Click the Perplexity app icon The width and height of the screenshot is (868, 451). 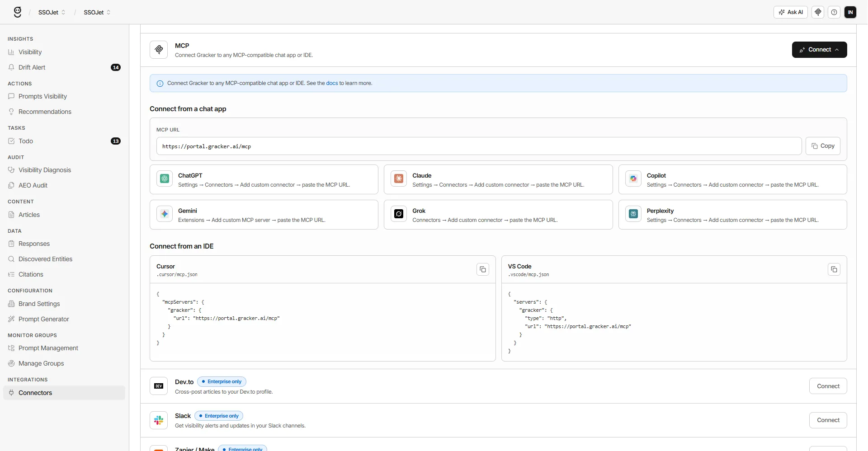(633, 214)
